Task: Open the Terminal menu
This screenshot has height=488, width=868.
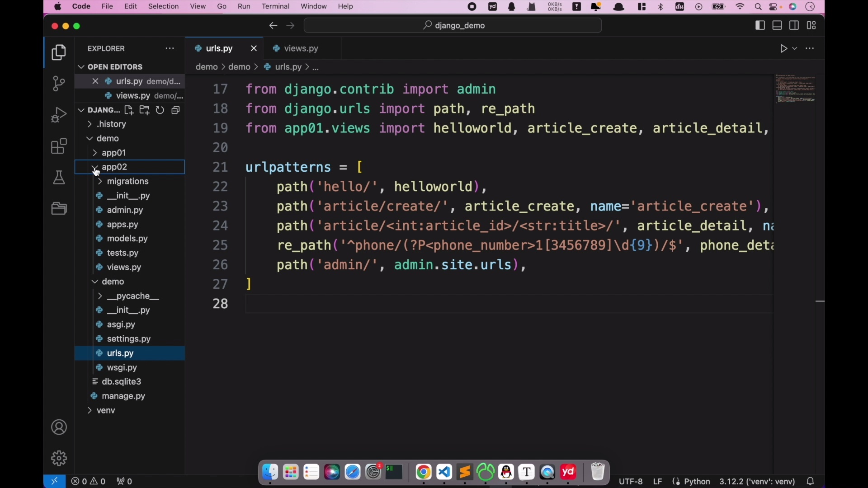Action: pos(276,6)
